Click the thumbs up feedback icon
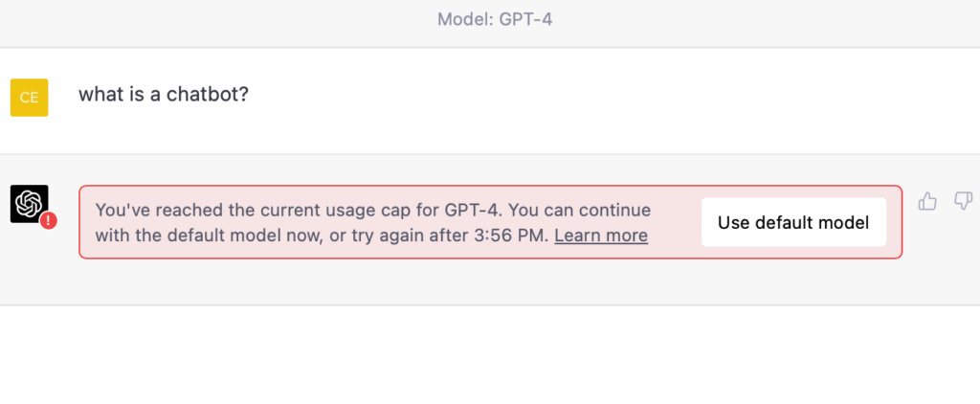The width and height of the screenshot is (980, 404). click(926, 201)
